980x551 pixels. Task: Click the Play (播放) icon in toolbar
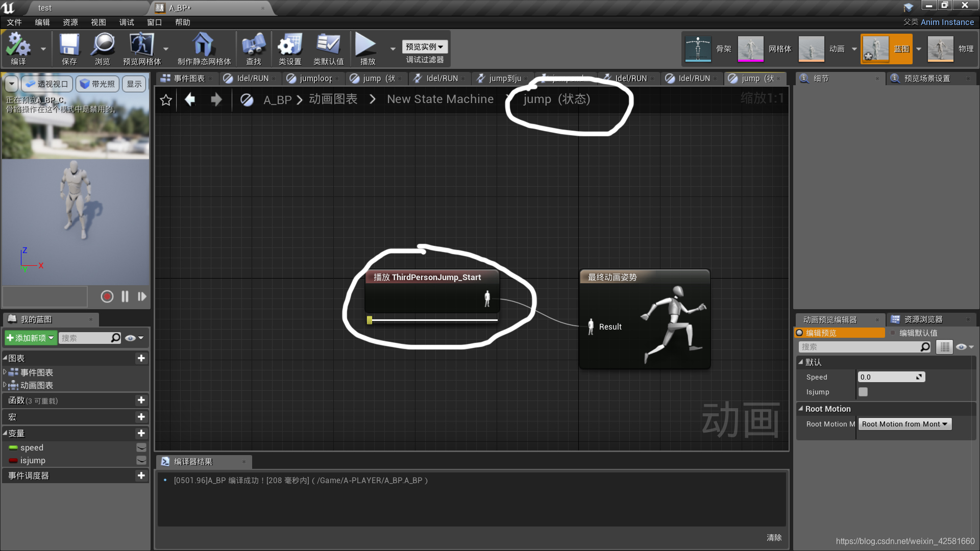tap(368, 47)
